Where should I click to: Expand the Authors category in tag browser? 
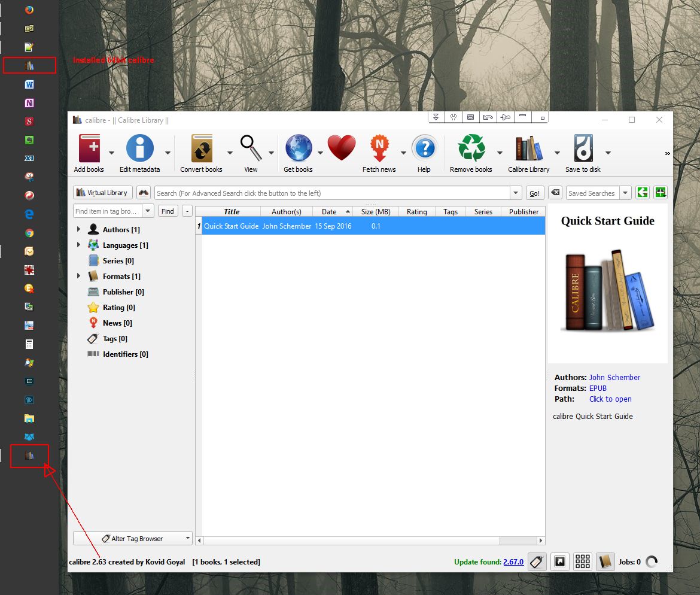pos(78,229)
